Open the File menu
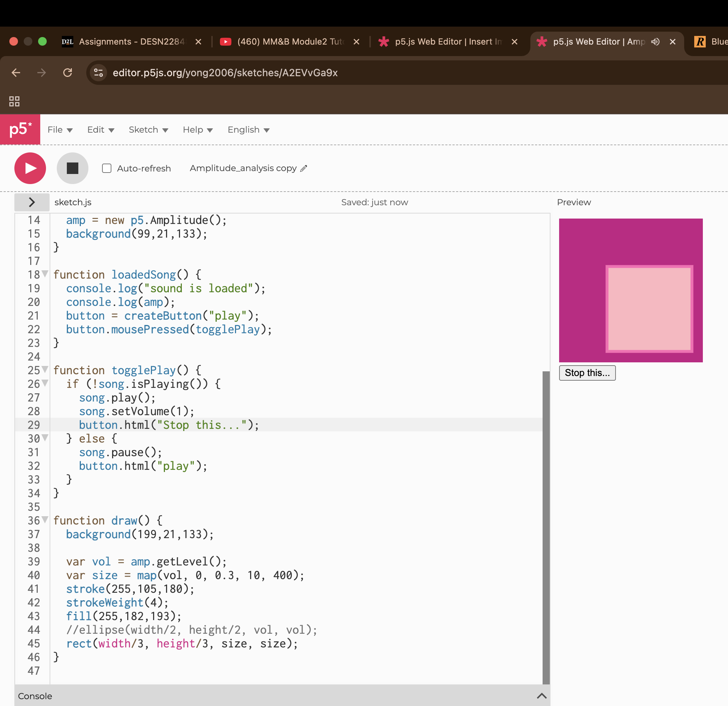 tap(60, 130)
